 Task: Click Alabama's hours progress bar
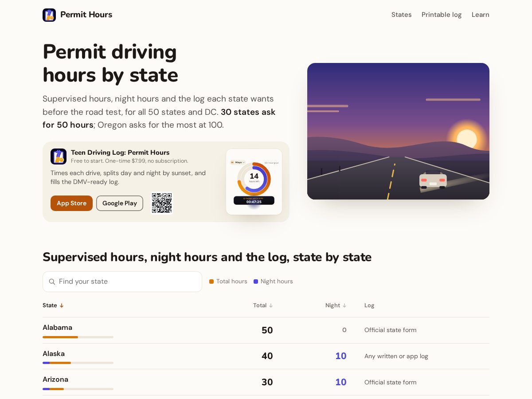click(78, 337)
